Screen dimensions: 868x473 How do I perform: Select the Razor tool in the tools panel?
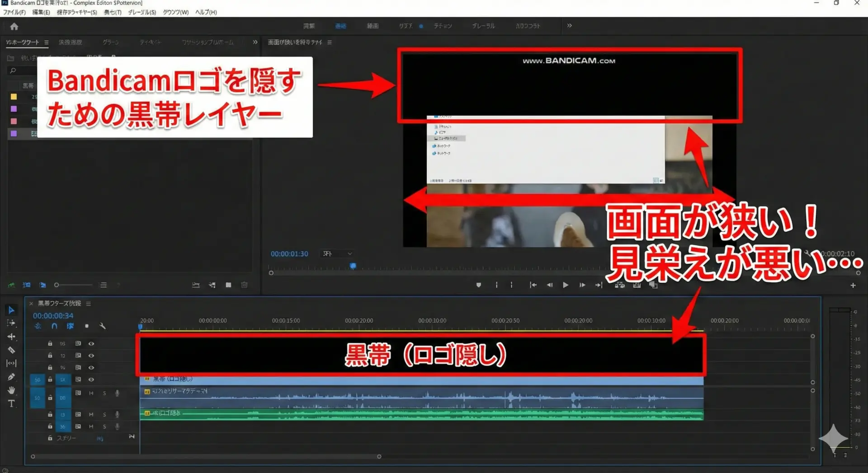[11, 350]
